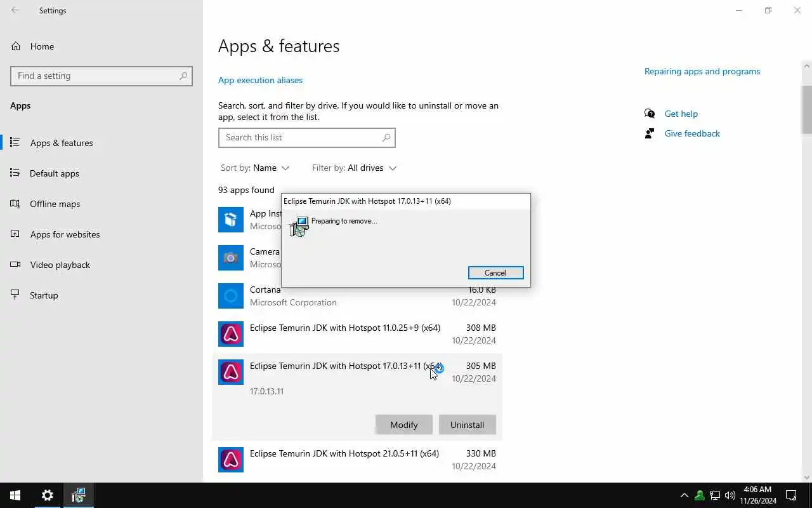Image resolution: width=812 pixels, height=508 pixels.
Task: Open the Get help link
Action: [681, 114]
